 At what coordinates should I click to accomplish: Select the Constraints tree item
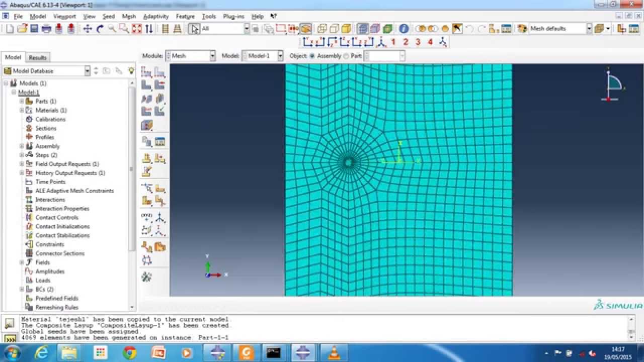click(50, 244)
